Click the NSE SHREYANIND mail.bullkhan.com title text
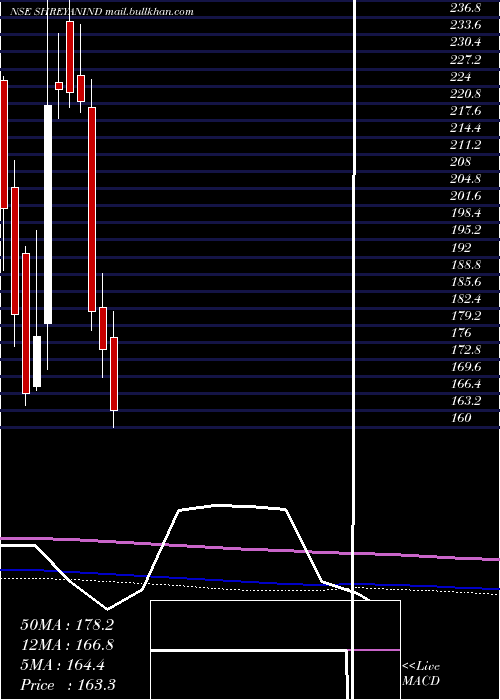 coord(102,12)
